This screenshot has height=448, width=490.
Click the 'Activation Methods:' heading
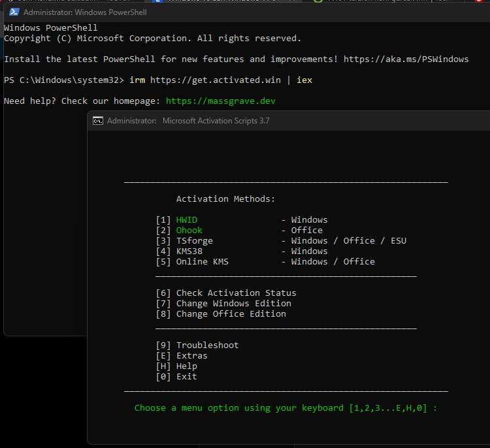tap(225, 199)
